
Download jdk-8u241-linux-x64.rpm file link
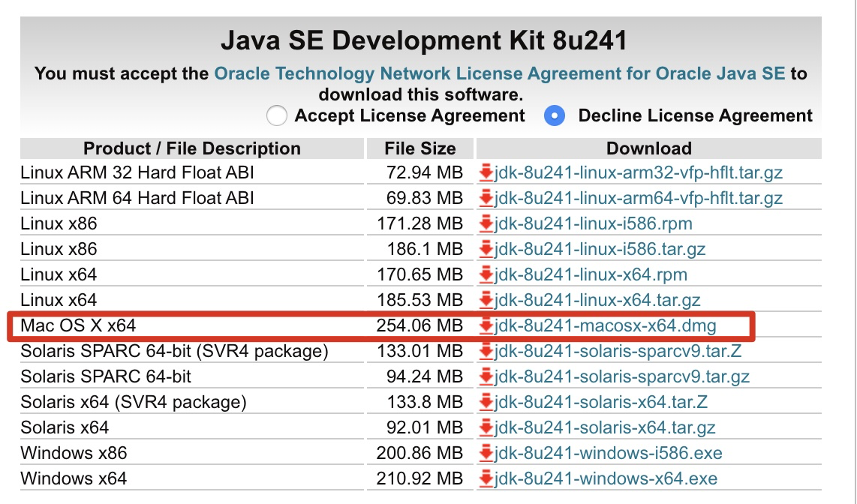(x=591, y=274)
